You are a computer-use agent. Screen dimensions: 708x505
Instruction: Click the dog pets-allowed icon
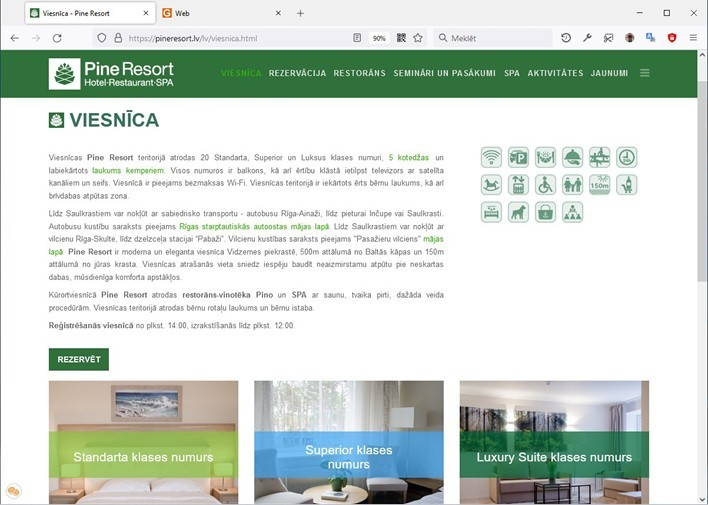pos(518,212)
